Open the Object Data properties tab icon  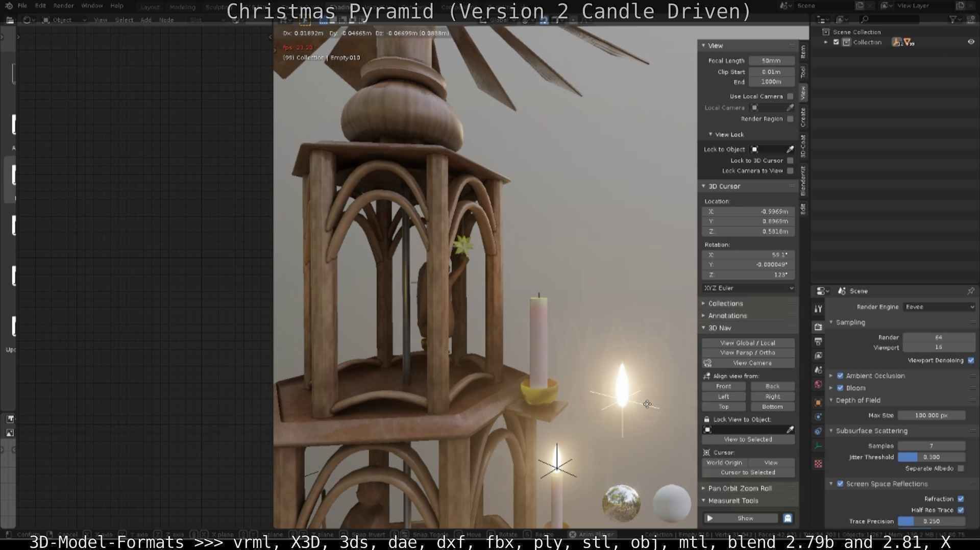[818, 445]
